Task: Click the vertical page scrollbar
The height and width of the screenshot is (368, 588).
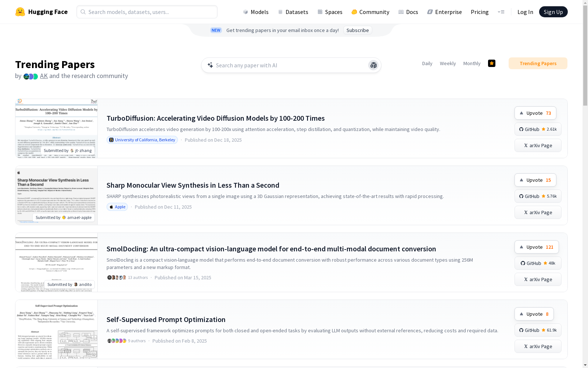Action: coord(585,184)
